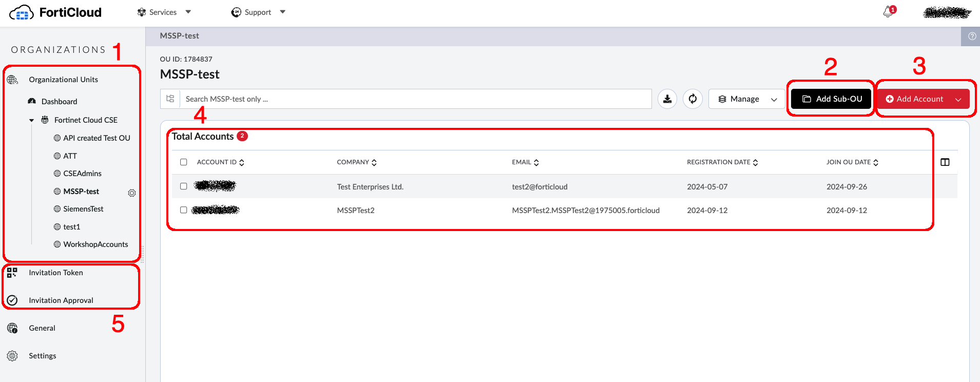Click the Total Accounts count badge
Screen dimensions: 980x382
(x=242, y=136)
